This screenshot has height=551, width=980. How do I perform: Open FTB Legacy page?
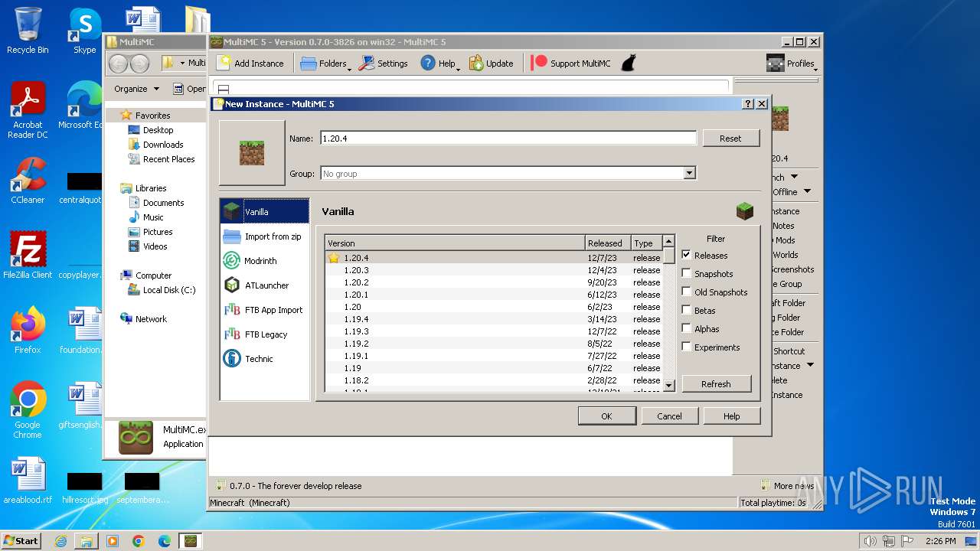(x=264, y=334)
